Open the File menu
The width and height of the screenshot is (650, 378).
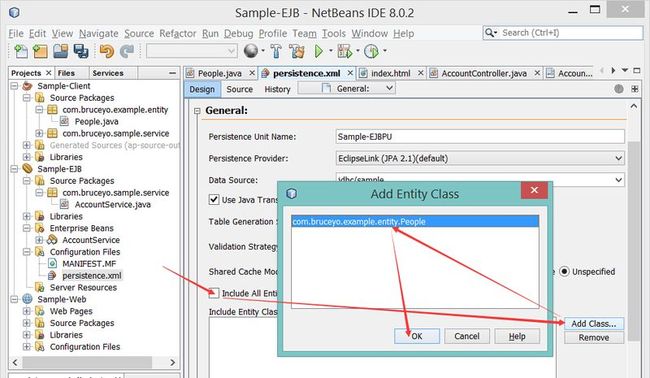16,34
